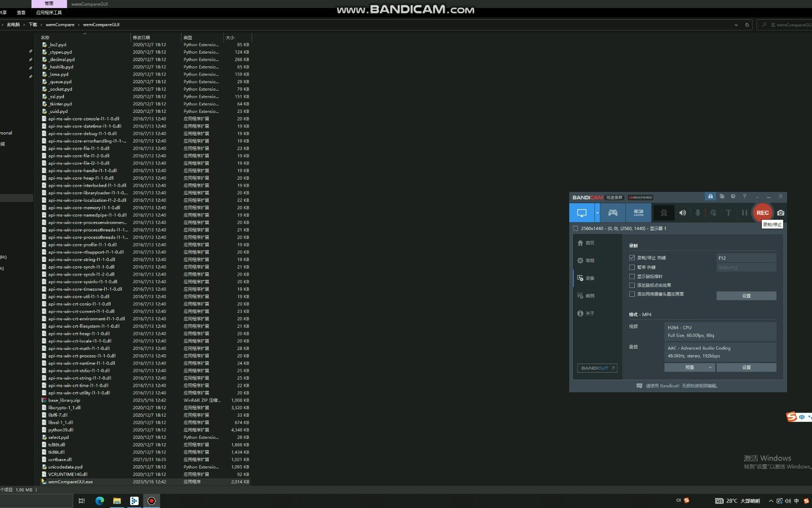Open Task View on taskbar

pos(82,501)
